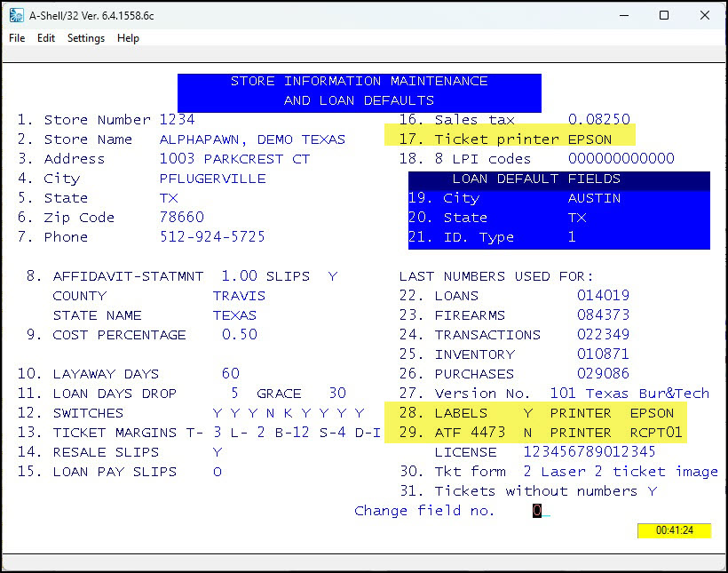Click the ATF printer value RCPT01
The image size is (728, 573).
656,433
